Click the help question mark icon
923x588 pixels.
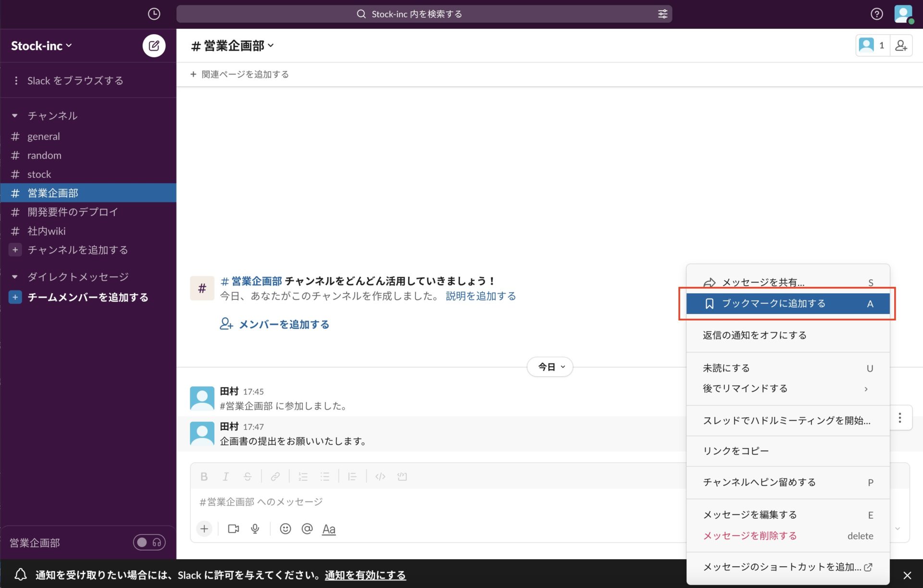point(877,14)
